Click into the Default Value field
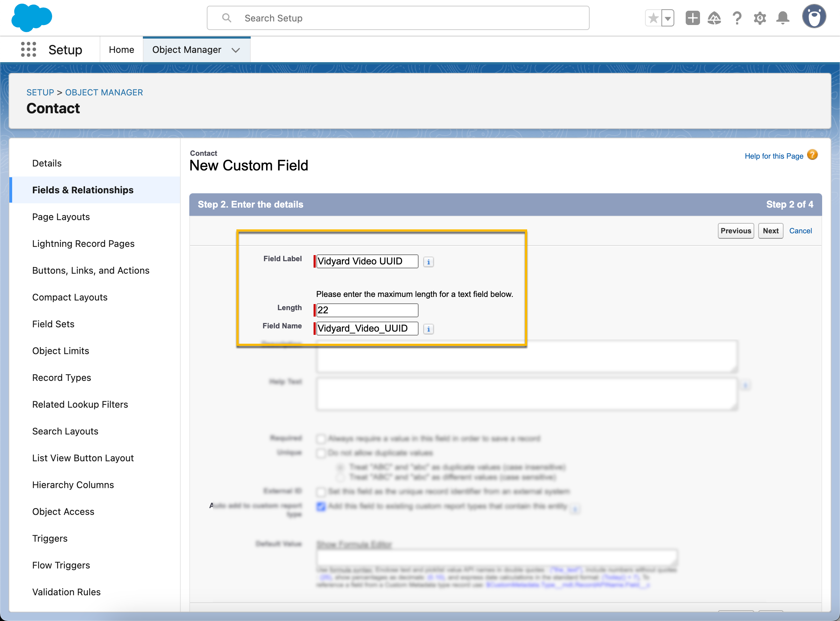 pos(497,557)
